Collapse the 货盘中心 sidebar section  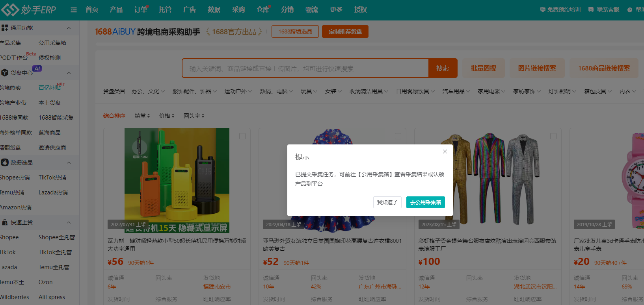pos(69,73)
